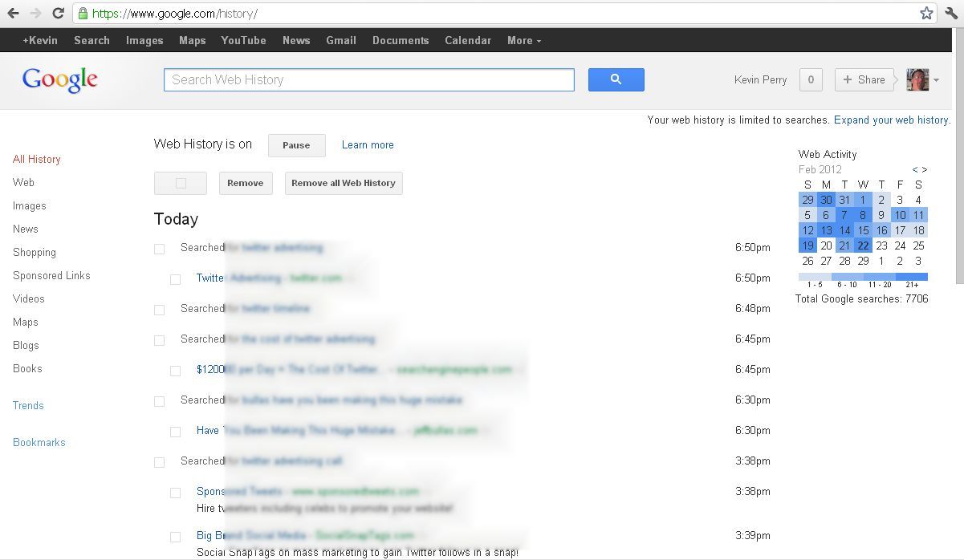Click the 21+ legend color swatch
964x560 pixels.
912,277
